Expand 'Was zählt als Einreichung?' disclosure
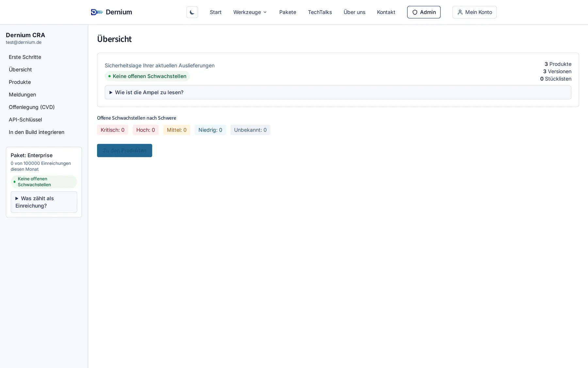Screen dimensions: 588x368 [44, 202]
